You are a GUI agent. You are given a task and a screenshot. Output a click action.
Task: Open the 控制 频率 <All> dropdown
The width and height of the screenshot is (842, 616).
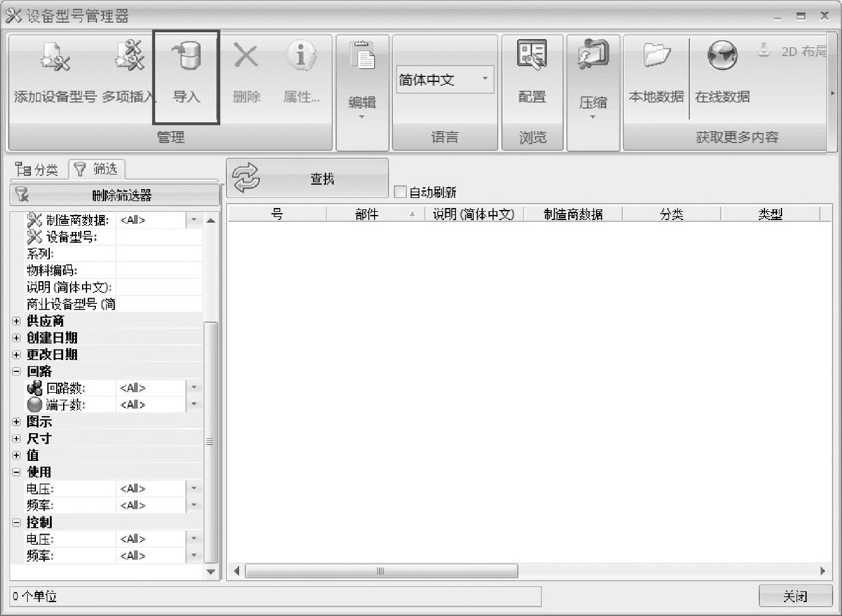tap(194, 555)
